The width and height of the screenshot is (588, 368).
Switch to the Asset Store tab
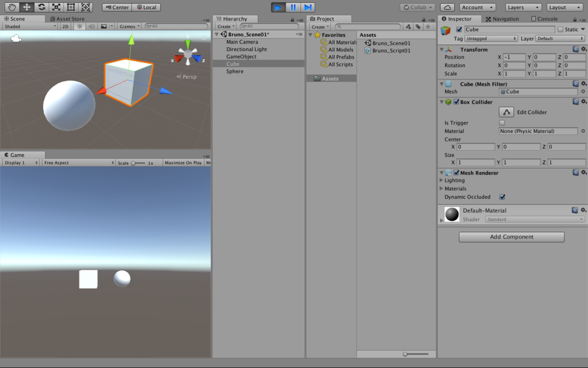pos(68,19)
